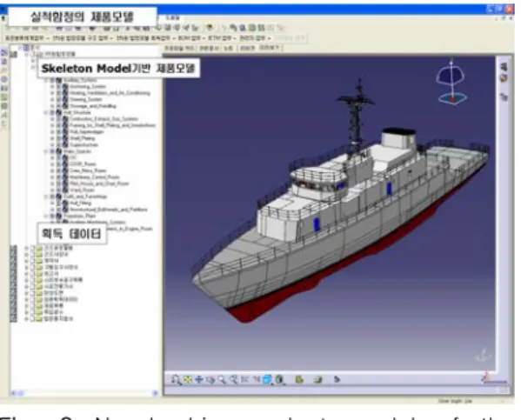Activate the Fly mode icon in bottom toolbar
521x420 pixels.
click(x=176, y=379)
